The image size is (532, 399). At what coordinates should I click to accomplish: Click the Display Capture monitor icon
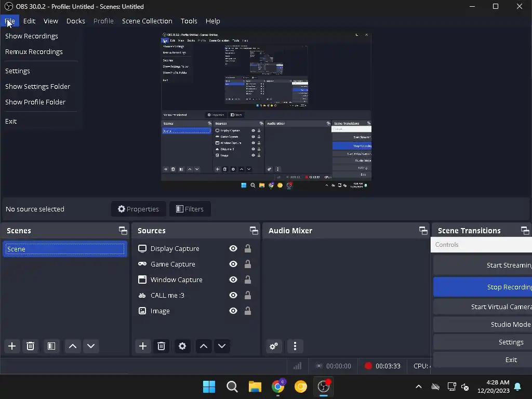[x=142, y=249]
